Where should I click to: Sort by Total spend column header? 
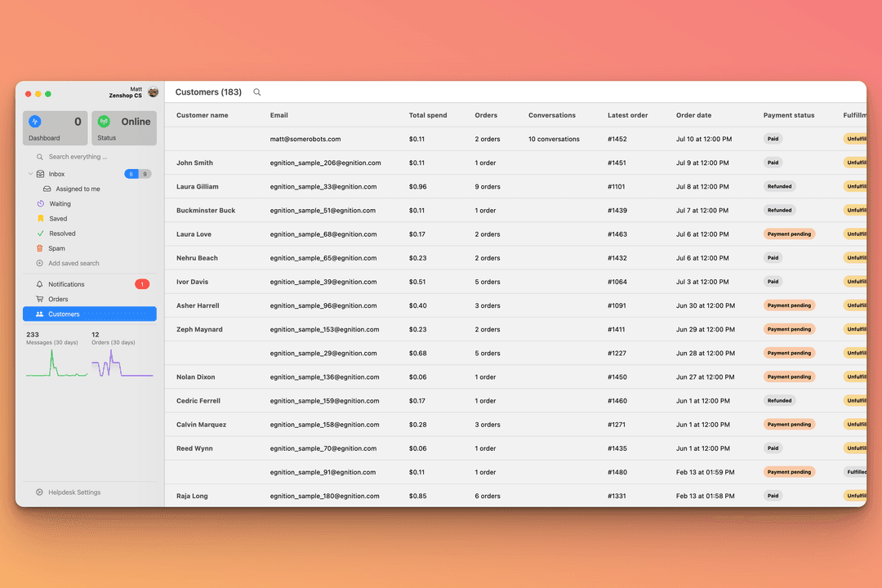coord(428,115)
